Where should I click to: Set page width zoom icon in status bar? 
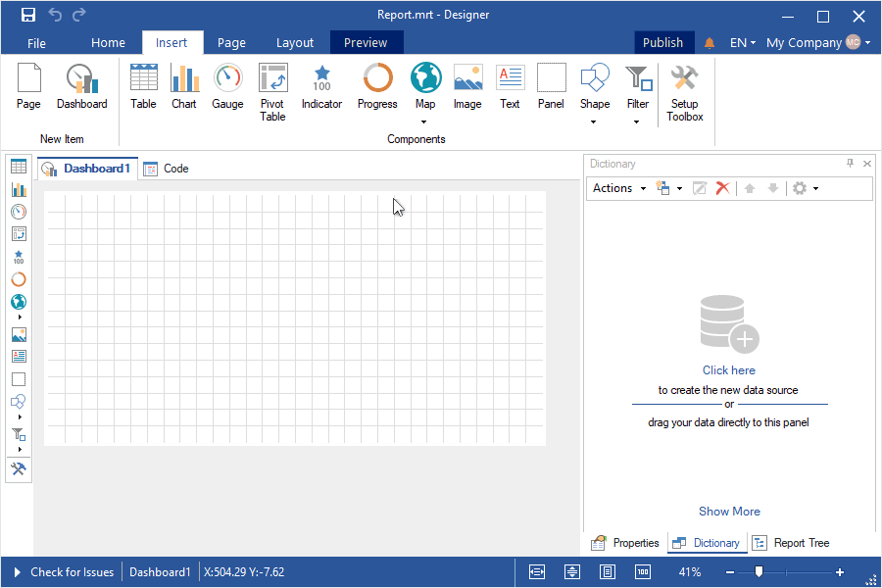(537, 572)
